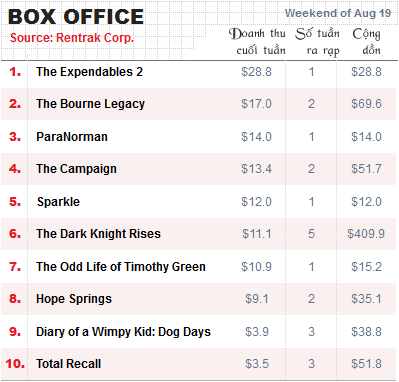Select the Doanh thu cuối tuần column header
The width and height of the screenshot is (399, 382).
point(257,42)
